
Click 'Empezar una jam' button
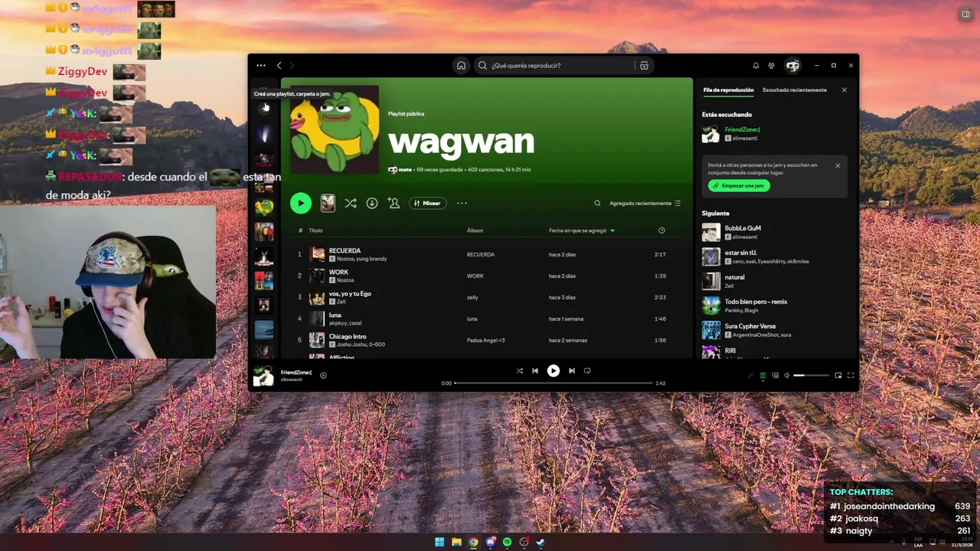point(739,186)
